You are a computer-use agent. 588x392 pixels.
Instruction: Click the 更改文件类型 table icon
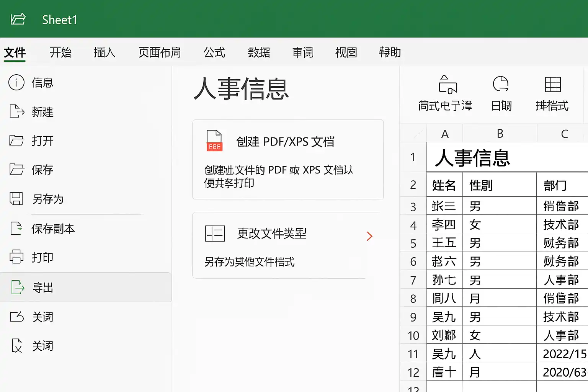pyautogui.click(x=215, y=233)
